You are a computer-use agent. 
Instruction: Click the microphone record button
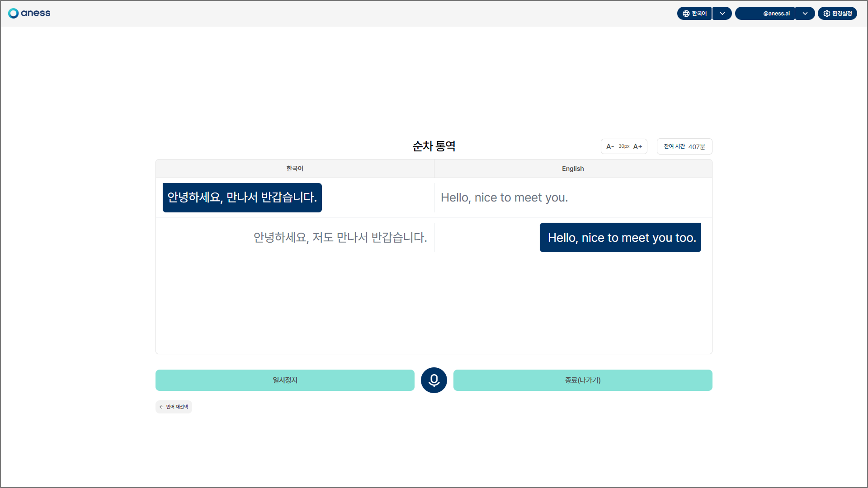click(x=434, y=380)
